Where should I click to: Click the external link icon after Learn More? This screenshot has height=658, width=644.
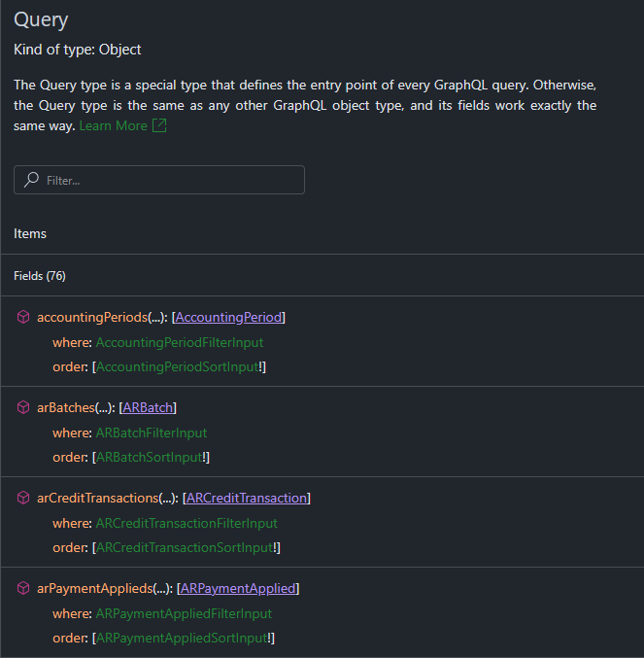coord(159,126)
